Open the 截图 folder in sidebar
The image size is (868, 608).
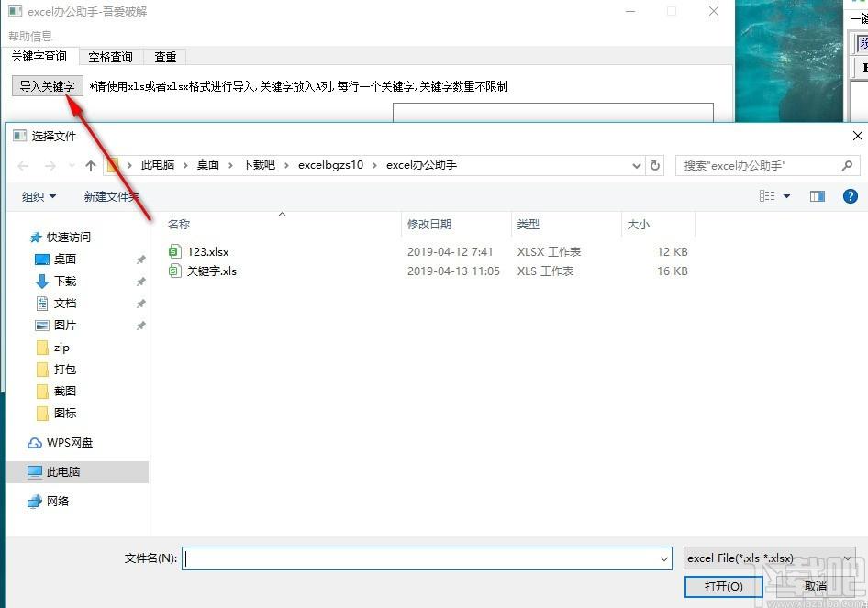click(65, 392)
